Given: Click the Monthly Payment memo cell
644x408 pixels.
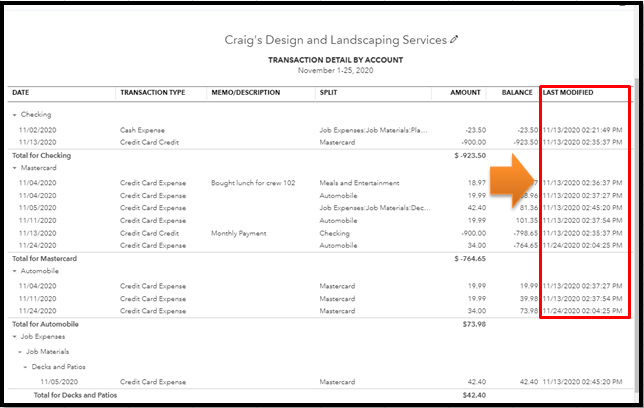Looking at the screenshot, I should click(239, 233).
